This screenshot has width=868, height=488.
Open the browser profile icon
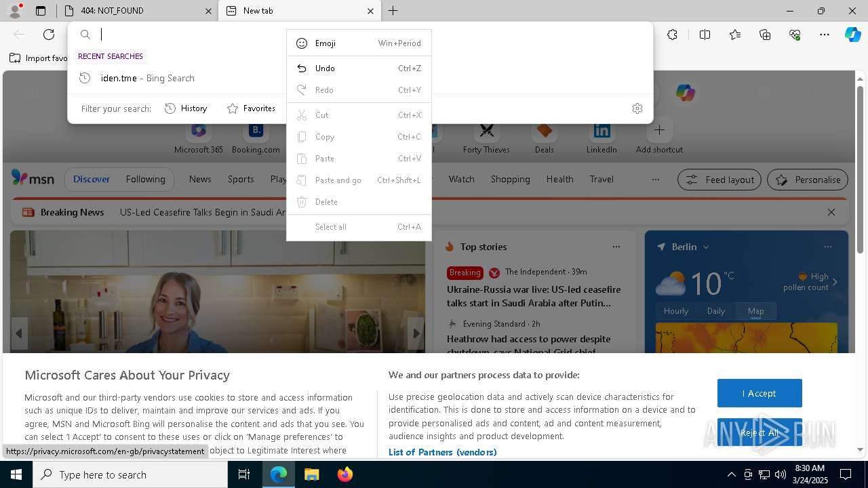pyautogui.click(x=15, y=11)
